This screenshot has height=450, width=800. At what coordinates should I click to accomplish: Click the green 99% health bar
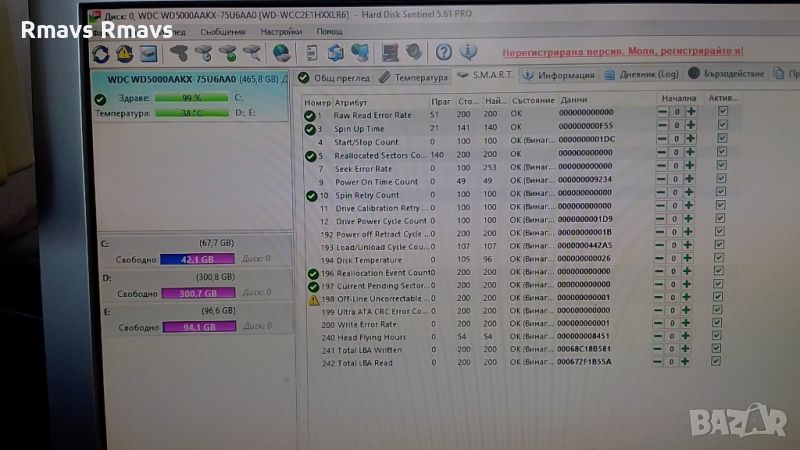[191, 98]
